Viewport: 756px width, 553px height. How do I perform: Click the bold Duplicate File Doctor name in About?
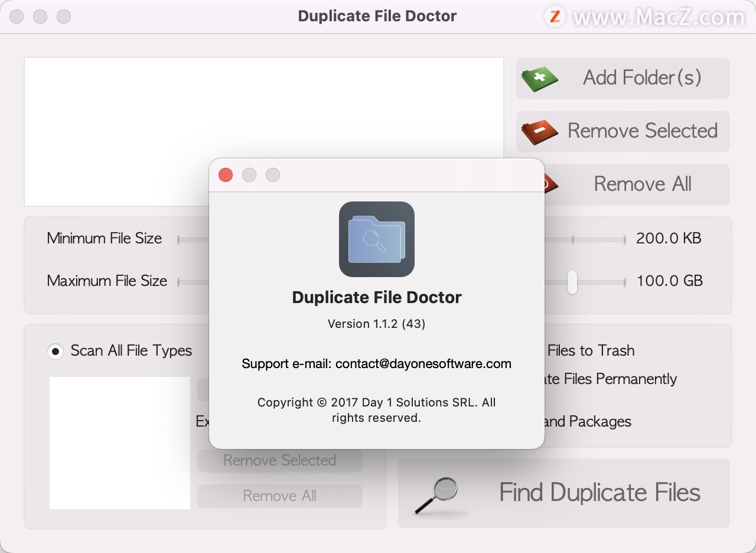(377, 297)
